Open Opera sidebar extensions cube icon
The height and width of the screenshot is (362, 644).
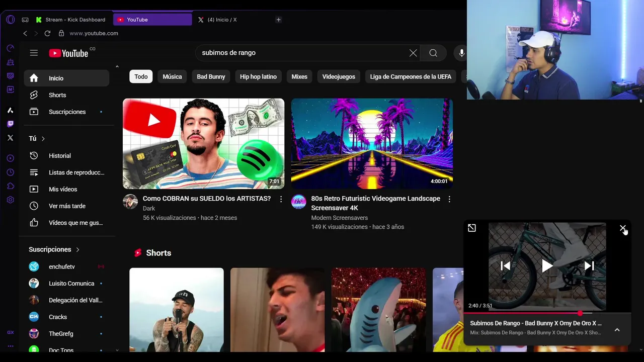pyautogui.click(x=10, y=186)
